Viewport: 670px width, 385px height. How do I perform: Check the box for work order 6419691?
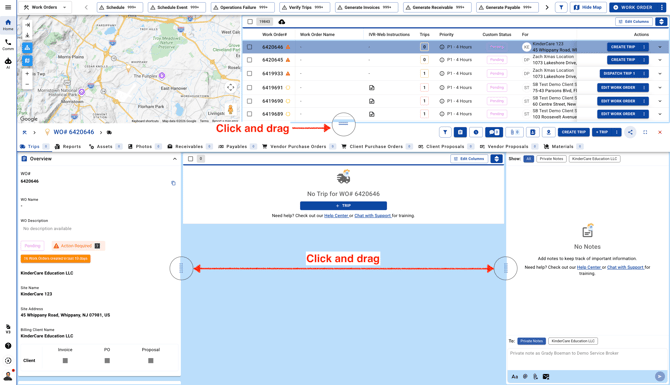[x=250, y=88]
